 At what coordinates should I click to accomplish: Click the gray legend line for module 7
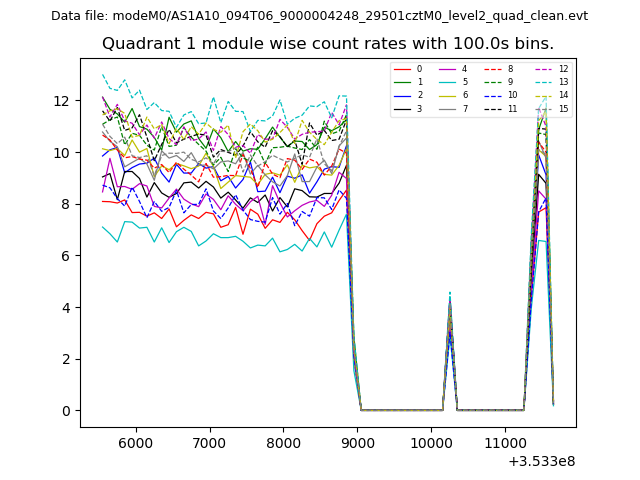click(x=449, y=108)
